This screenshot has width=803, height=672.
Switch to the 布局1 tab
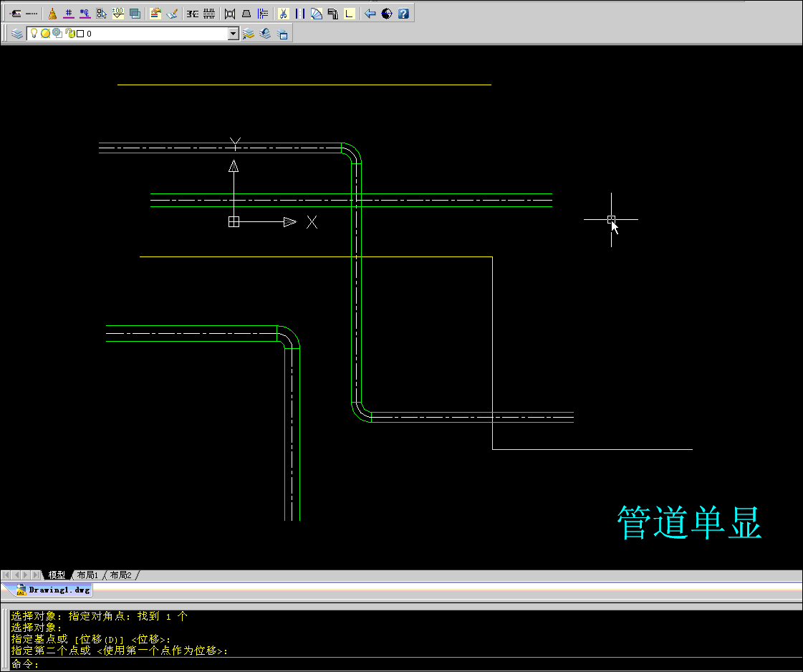(x=87, y=575)
